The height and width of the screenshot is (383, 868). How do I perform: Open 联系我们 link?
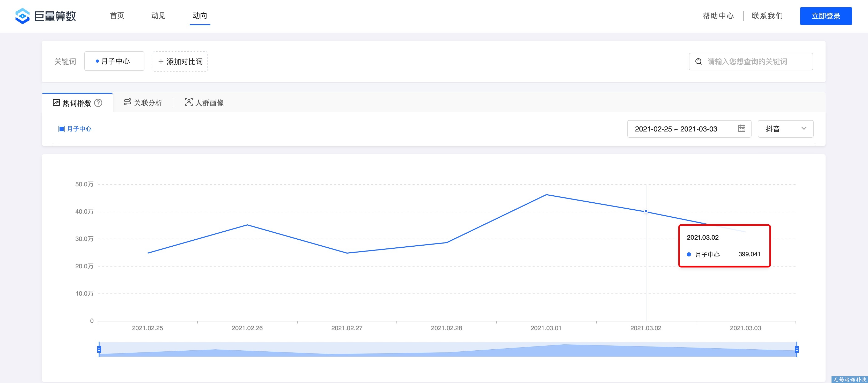click(x=767, y=16)
